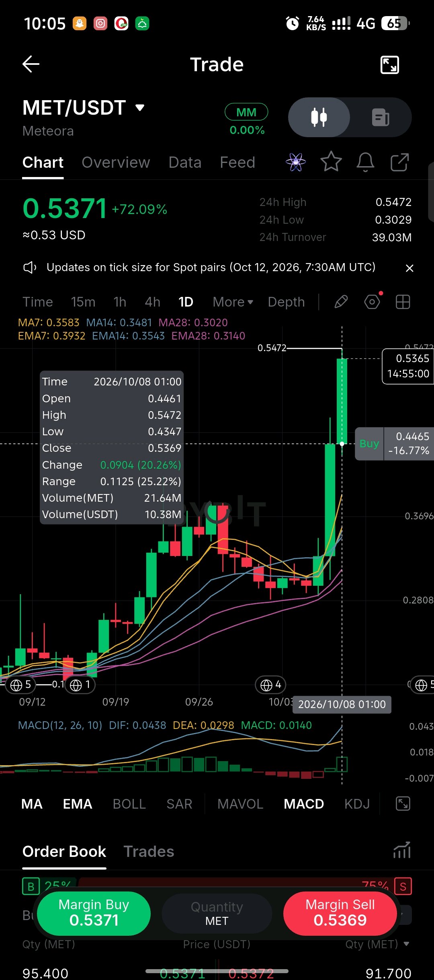The image size is (434, 980).
Task: Toggle the MACD sub-indicator
Action: 304,804
